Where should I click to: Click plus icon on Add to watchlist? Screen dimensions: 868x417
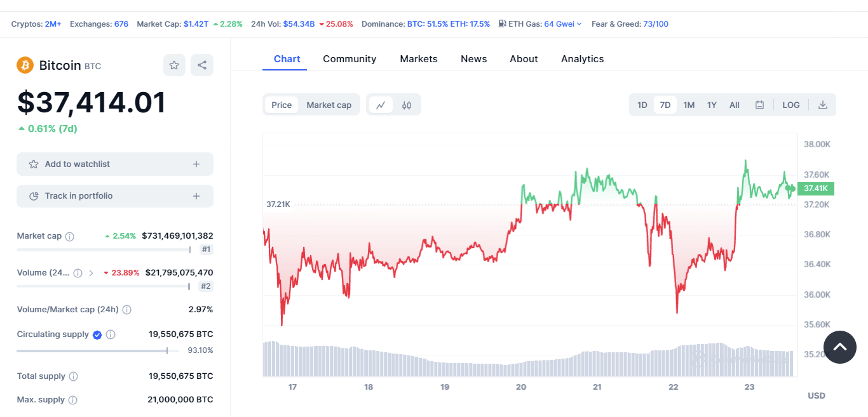[196, 164]
